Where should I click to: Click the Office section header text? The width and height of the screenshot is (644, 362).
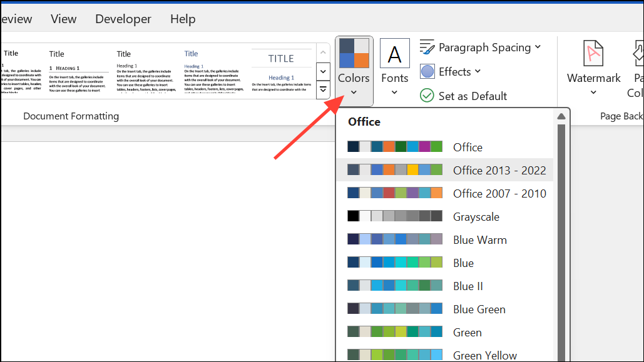click(364, 121)
